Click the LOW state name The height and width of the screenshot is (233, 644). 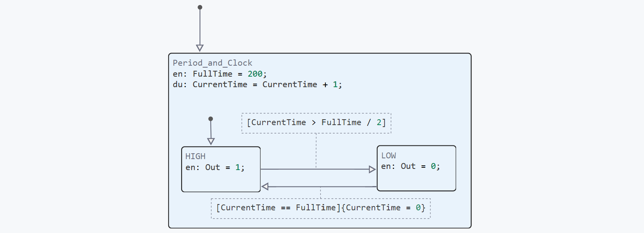[x=389, y=156]
